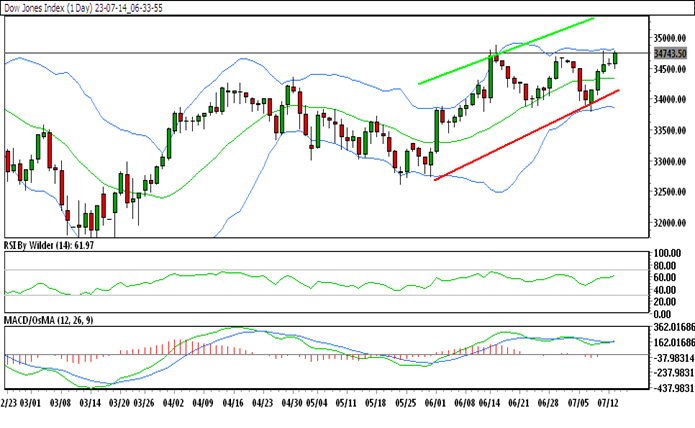
Task: Click the 162.01686 MACD scale value
Action: (674, 342)
